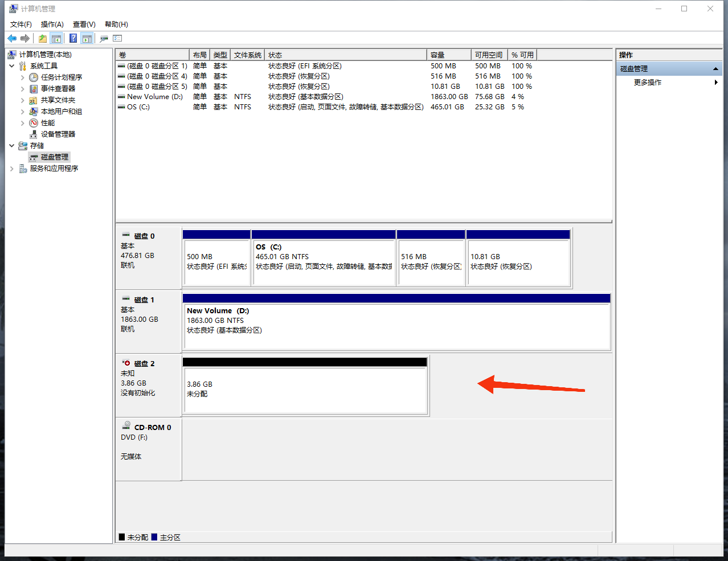Expand the 服务和应用程序 tree node
Viewport: 728px width, 561px height.
pyautogui.click(x=12, y=169)
